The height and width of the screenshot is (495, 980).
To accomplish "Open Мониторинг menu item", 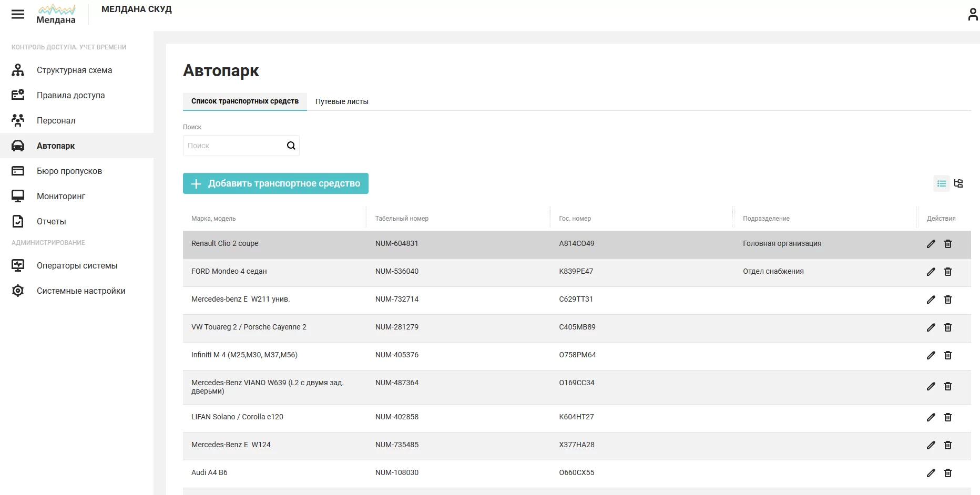I will coord(77,196).
